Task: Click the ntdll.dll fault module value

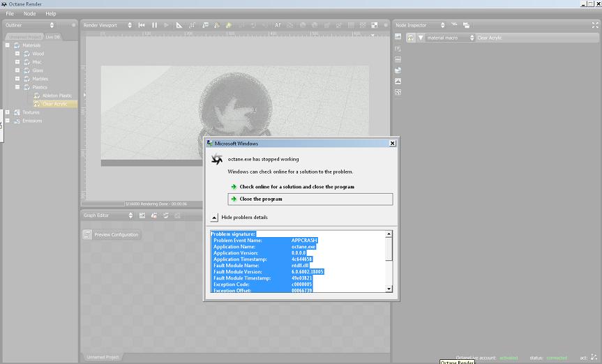Action: tap(300, 265)
